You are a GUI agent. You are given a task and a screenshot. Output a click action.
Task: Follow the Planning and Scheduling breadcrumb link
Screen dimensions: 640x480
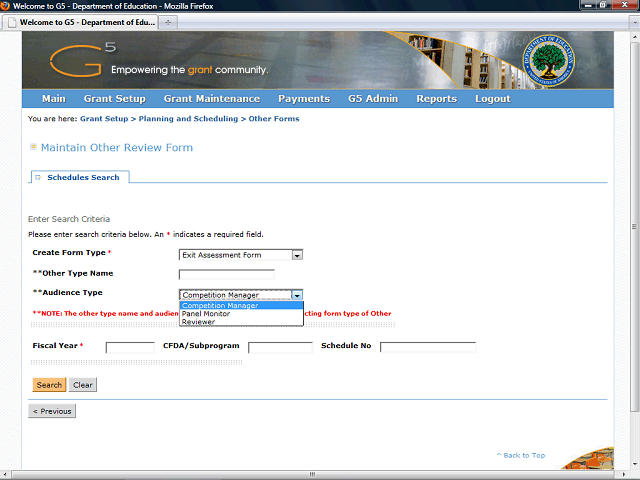click(x=188, y=119)
